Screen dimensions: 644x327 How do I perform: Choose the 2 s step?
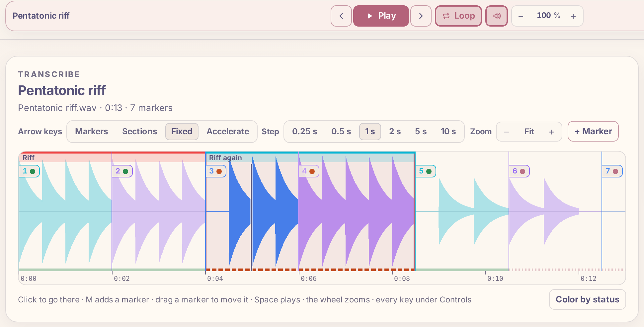tap(395, 132)
